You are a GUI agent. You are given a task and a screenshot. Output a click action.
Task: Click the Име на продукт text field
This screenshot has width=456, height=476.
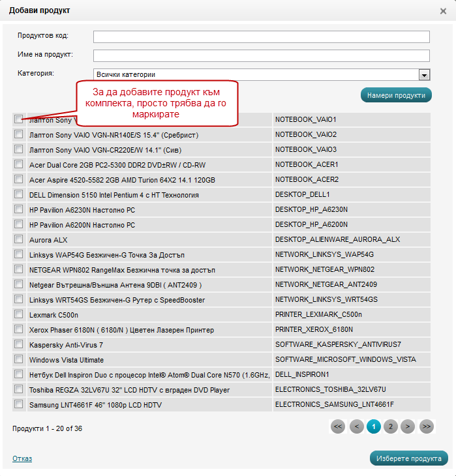261,55
